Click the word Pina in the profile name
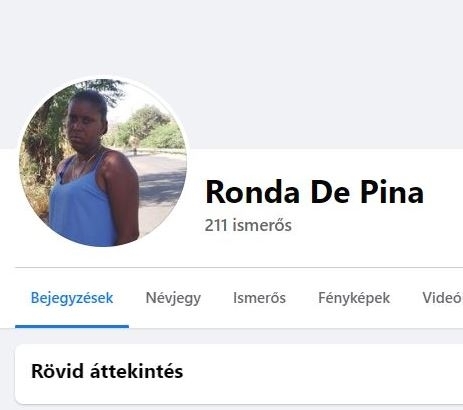This screenshot has height=410, width=463. [x=392, y=192]
